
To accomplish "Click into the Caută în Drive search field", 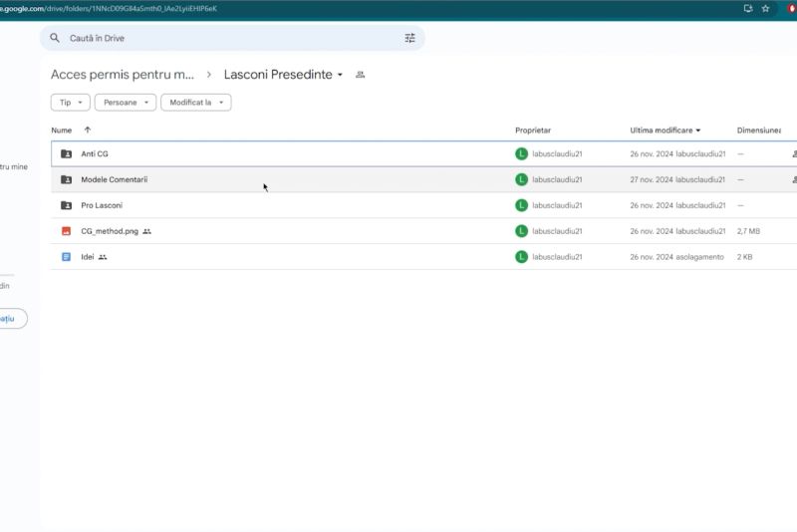I will (x=229, y=38).
